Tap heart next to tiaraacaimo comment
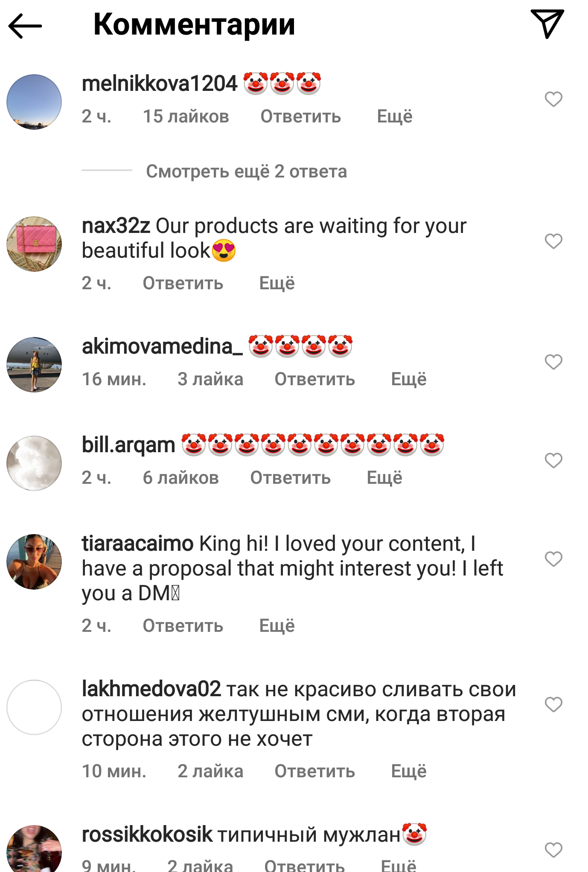 tap(553, 559)
